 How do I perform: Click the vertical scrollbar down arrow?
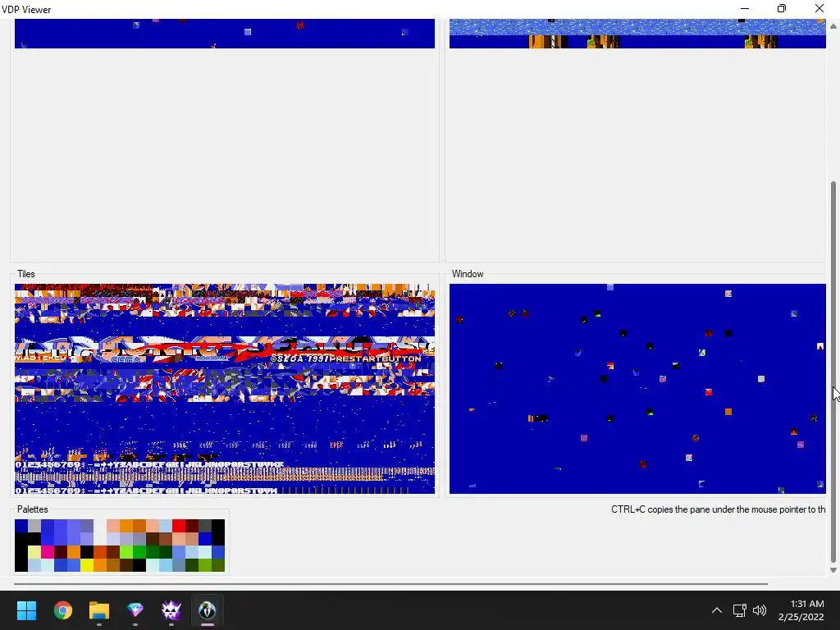(x=833, y=570)
